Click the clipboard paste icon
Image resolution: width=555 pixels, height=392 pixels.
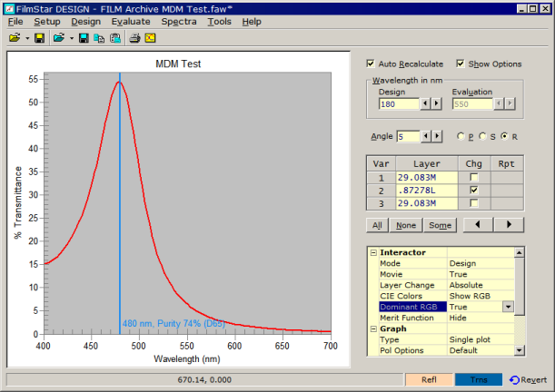[x=115, y=38]
